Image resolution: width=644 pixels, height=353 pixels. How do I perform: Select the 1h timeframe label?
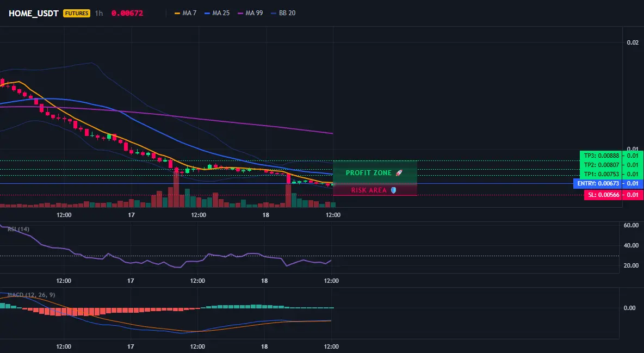(x=98, y=13)
